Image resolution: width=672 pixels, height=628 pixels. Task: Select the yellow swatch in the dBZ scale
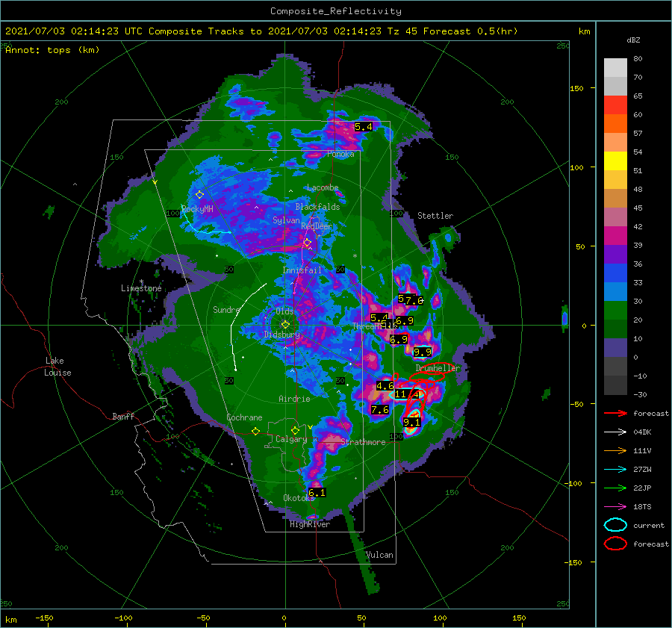pos(615,161)
